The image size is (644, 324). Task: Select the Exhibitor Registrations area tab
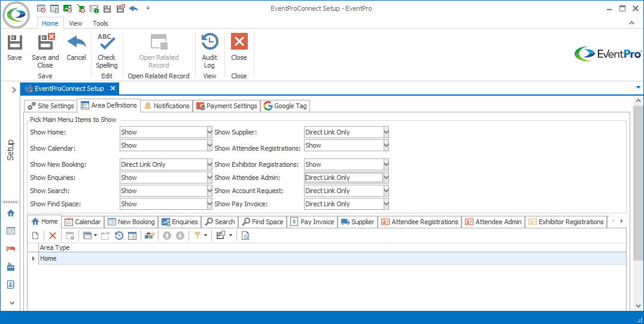point(566,222)
